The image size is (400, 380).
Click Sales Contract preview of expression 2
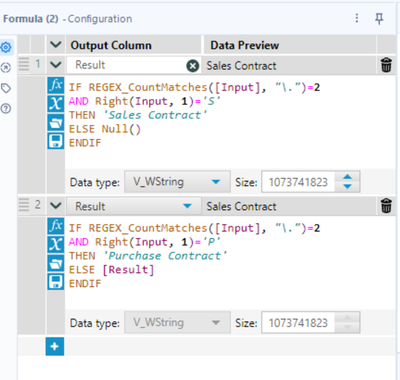[x=241, y=206]
